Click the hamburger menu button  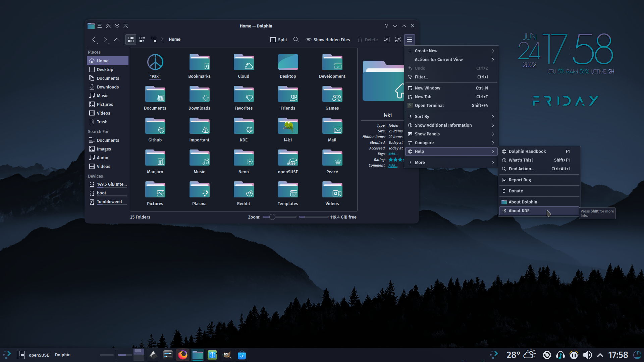(410, 40)
